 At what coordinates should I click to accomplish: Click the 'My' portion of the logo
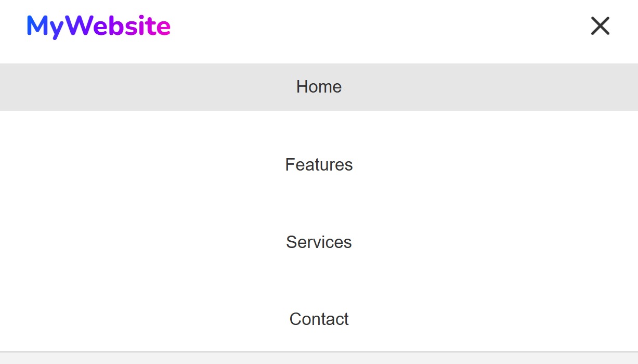(44, 25)
